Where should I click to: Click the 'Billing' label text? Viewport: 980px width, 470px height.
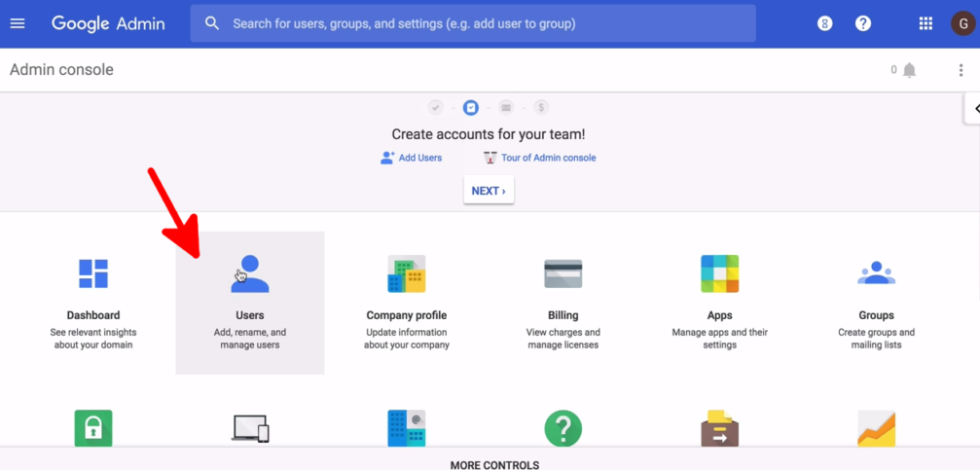pos(563,315)
